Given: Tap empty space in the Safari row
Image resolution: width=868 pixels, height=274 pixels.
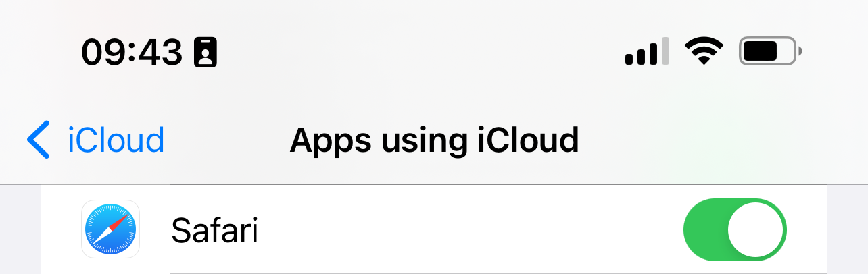Looking at the screenshot, I should (460, 231).
